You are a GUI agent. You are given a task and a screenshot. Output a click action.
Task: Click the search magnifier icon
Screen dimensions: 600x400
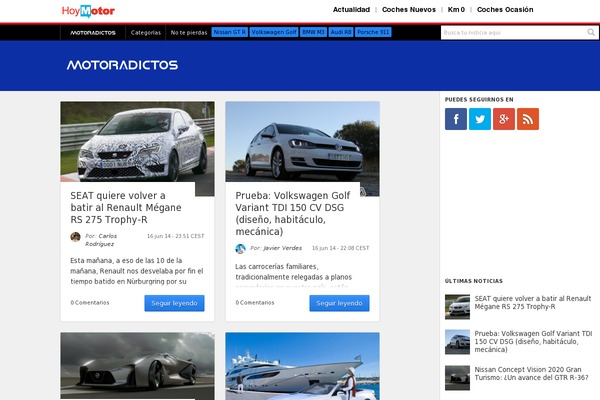pyautogui.click(x=591, y=33)
